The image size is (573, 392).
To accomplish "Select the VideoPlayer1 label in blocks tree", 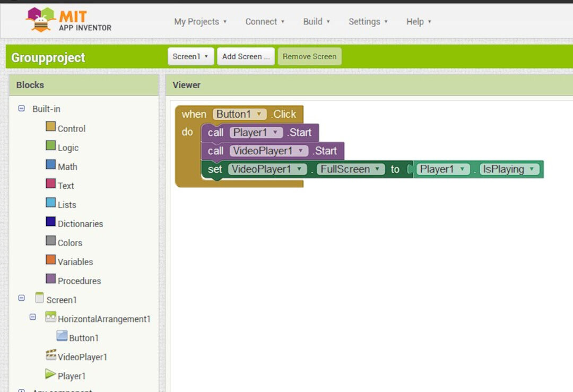I will (x=82, y=357).
